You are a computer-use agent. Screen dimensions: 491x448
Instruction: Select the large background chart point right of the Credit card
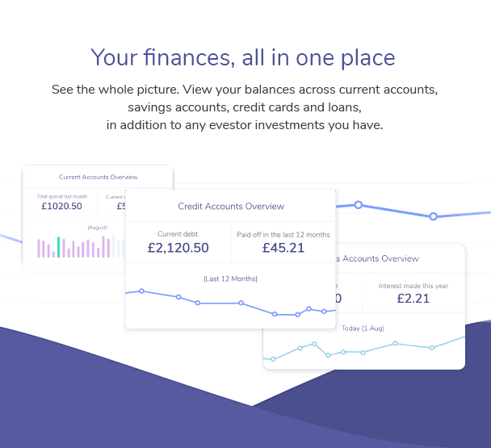359,205
